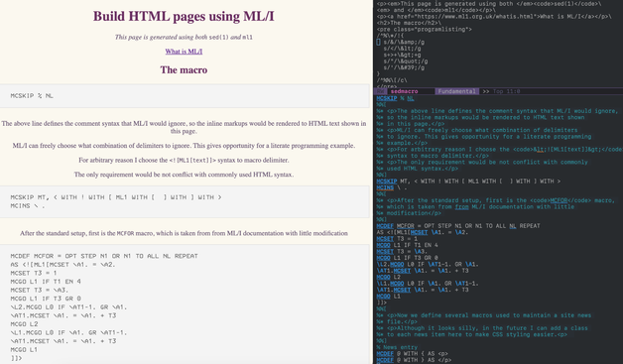Click the paragraph starting "ML/I can freely choose"

[x=184, y=146]
